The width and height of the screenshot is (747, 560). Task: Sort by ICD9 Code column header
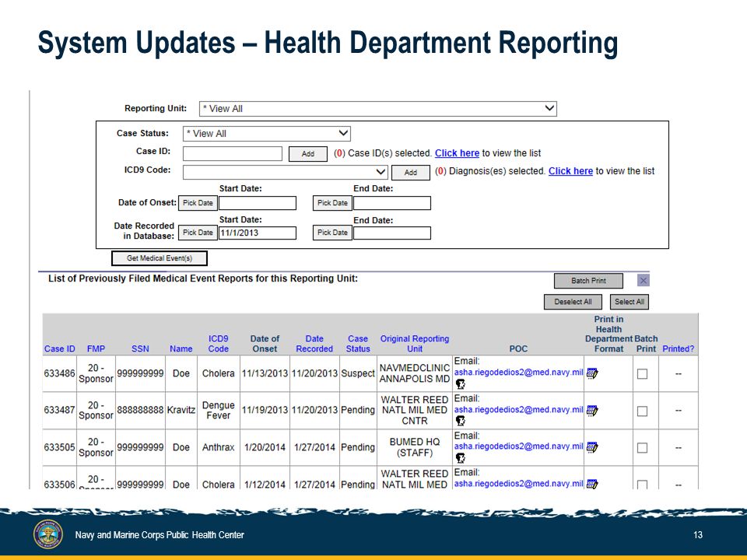(x=218, y=343)
